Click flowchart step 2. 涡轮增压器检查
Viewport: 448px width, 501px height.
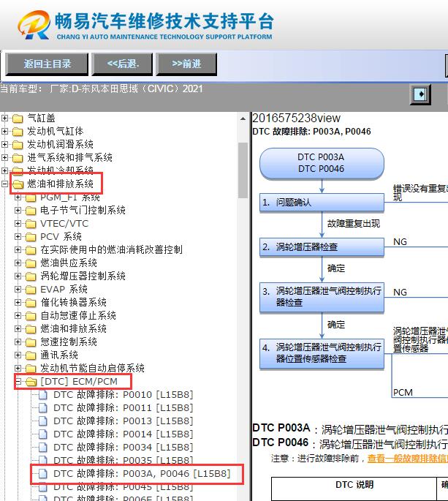322,247
